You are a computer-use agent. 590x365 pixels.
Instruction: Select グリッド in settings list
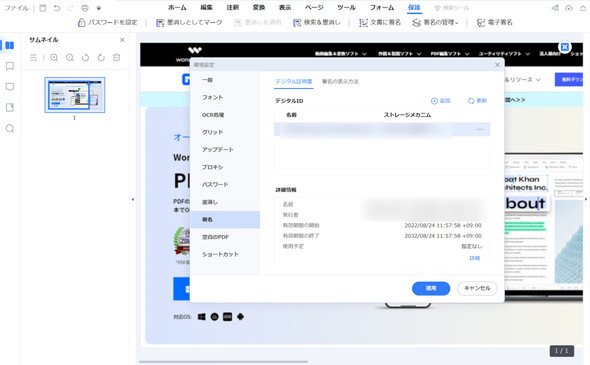[x=225, y=132]
